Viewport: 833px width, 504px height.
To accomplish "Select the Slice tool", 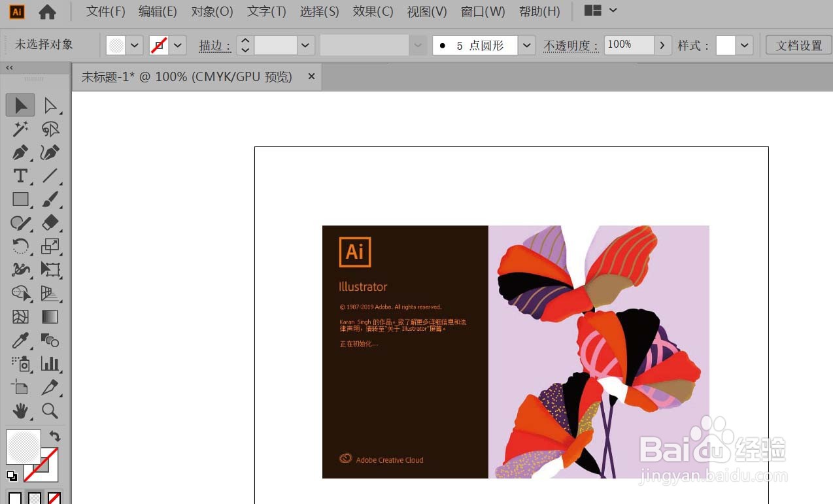I will pos(50,387).
